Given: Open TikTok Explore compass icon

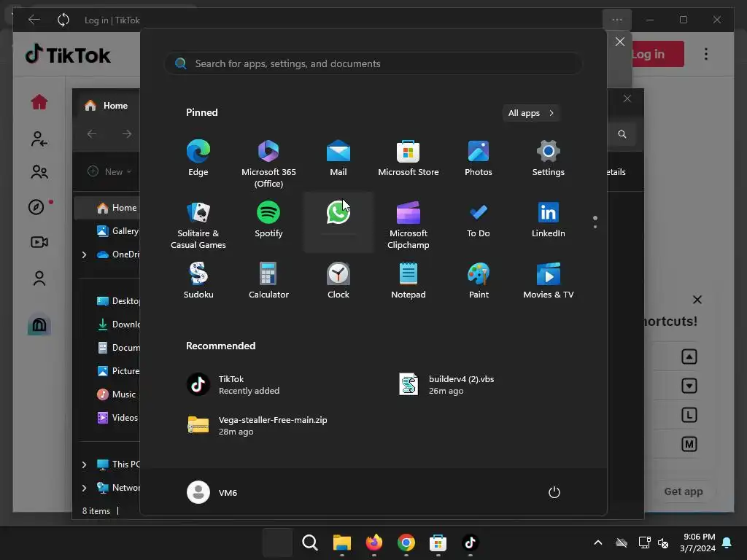Looking at the screenshot, I should point(36,207).
